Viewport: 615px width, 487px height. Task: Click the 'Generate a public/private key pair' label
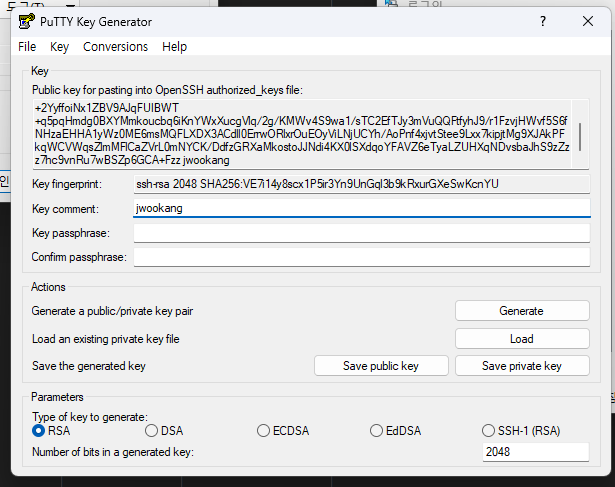point(112,311)
